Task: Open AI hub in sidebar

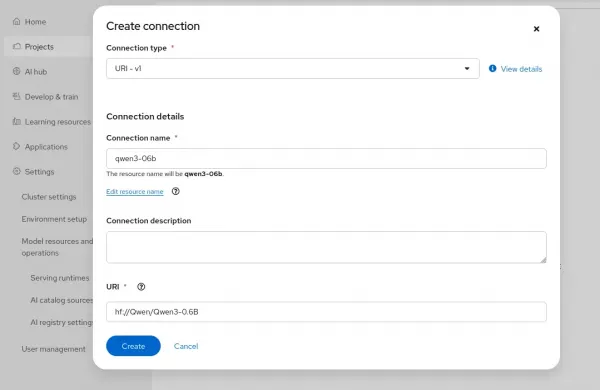Action: [x=36, y=72]
